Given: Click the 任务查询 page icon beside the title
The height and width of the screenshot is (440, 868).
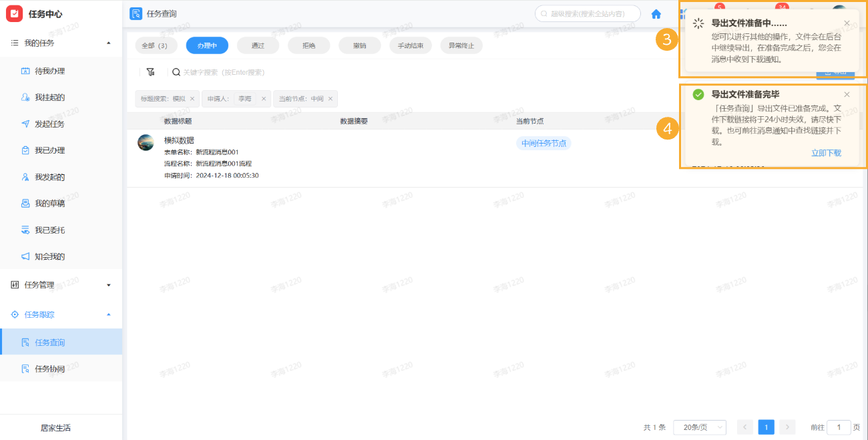Looking at the screenshot, I should pyautogui.click(x=134, y=13).
